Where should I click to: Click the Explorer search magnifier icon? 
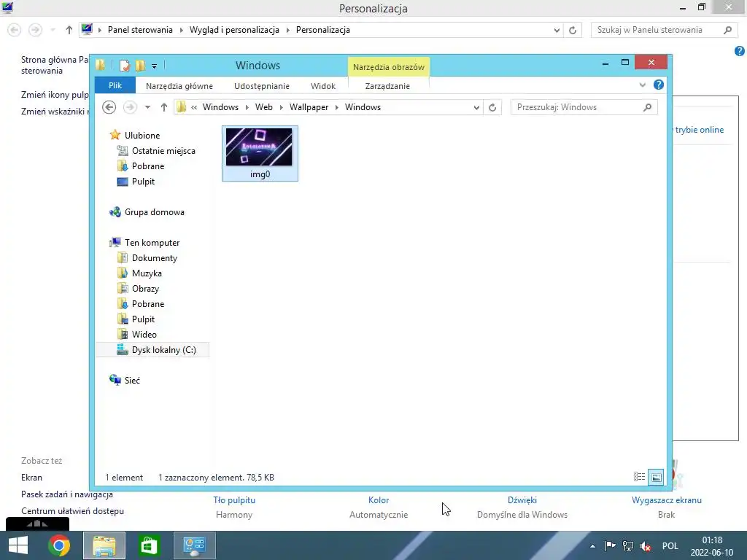pos(648,107)
